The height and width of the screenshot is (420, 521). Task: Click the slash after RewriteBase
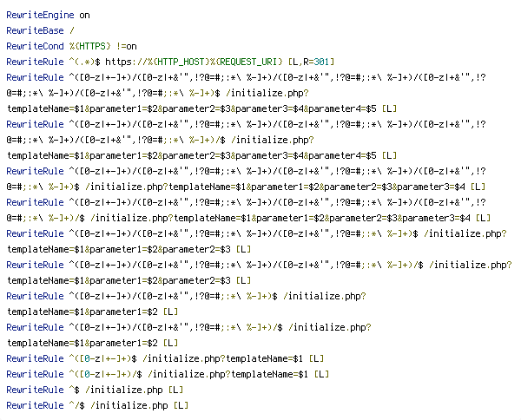(72, 31)
